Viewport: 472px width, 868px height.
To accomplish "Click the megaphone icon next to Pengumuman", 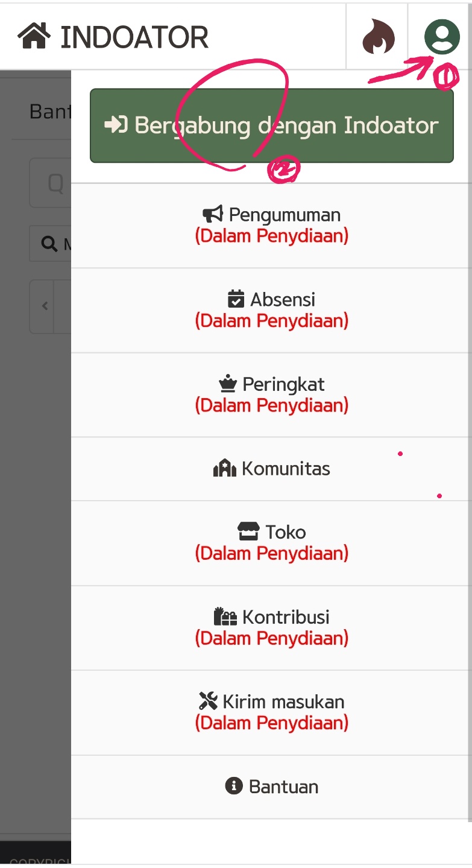I will tap(213, 214).
